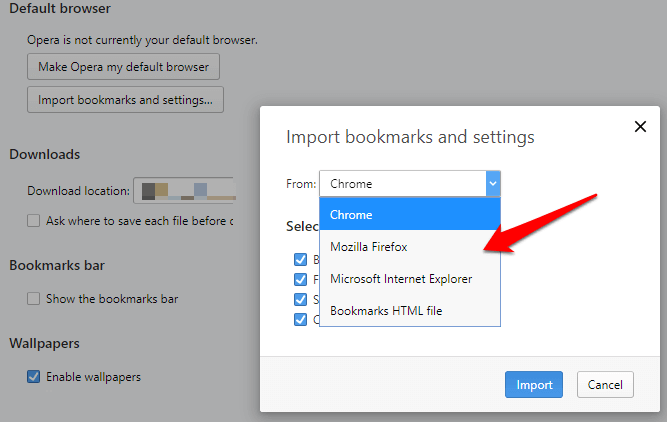Click Make Opera my default browser

(123, 67)
